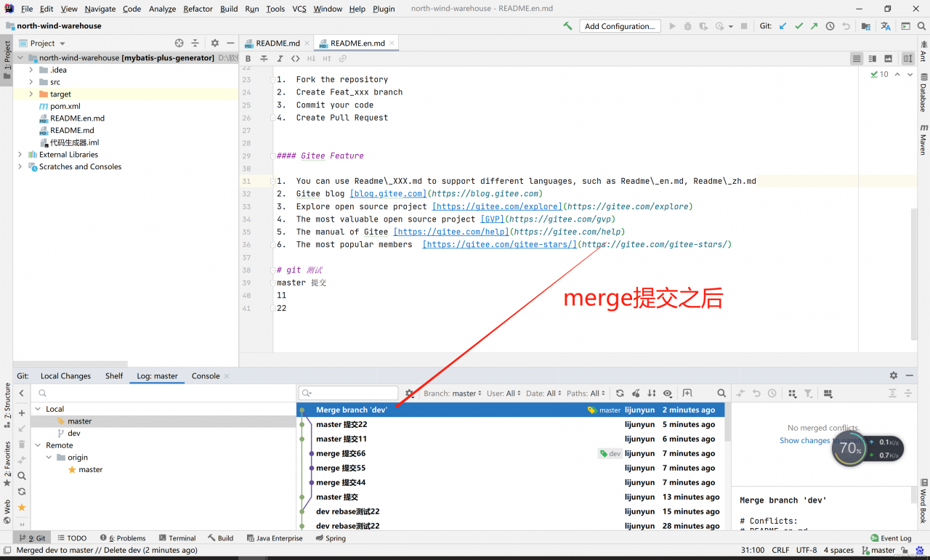This screenshot has height=560, width=930.
Task: Click the Show My Branches magnifier icon
Action: click(x=22, y=476)
